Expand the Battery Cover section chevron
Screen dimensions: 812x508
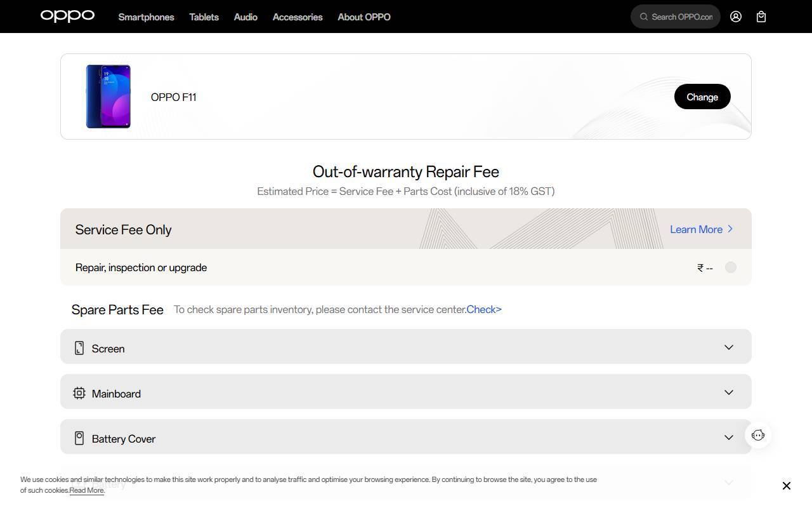click(x=729, y=438)
